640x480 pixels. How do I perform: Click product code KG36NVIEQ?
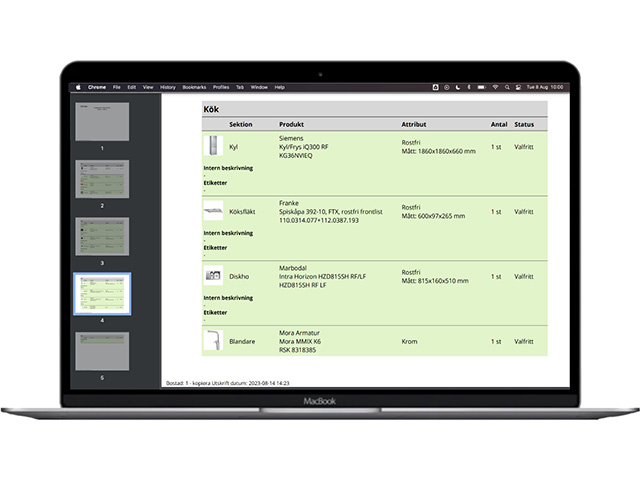point(296,156)
